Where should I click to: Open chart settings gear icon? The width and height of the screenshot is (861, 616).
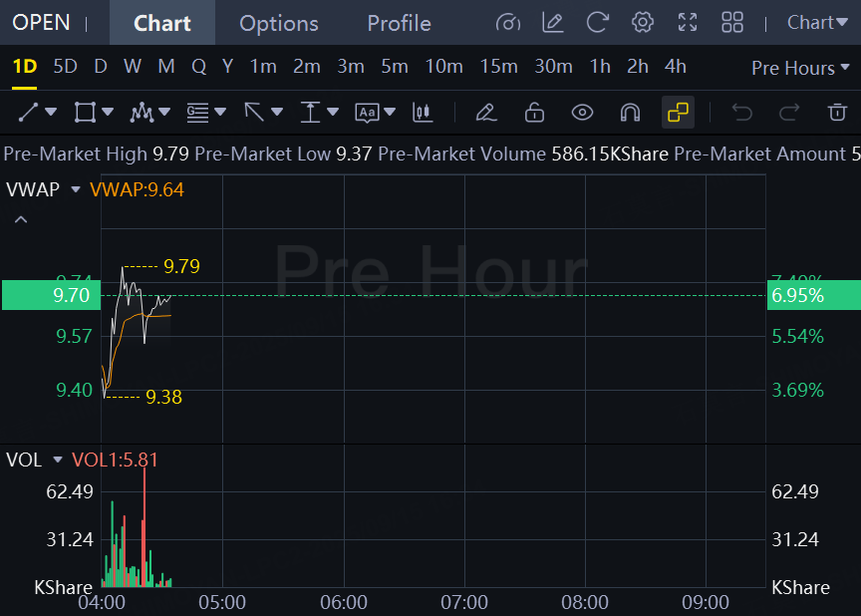[643, 23]
